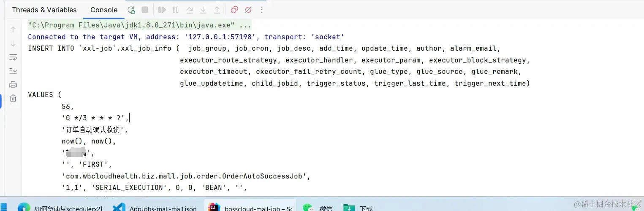Screen dimensions: 644x211
Task: Click the down-the-stack-trace arrow in console gutter
Action: tap(13, 43)
